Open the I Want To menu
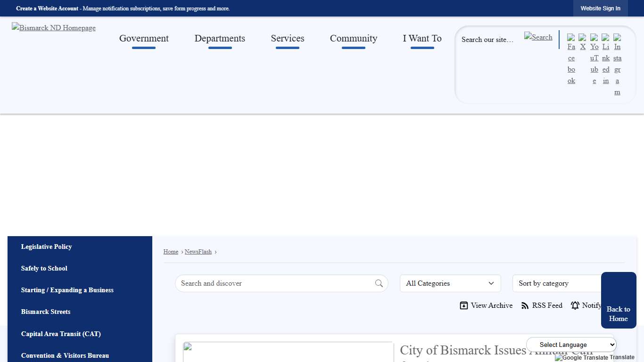The image size is (644, 362). [x=422, y=39]
